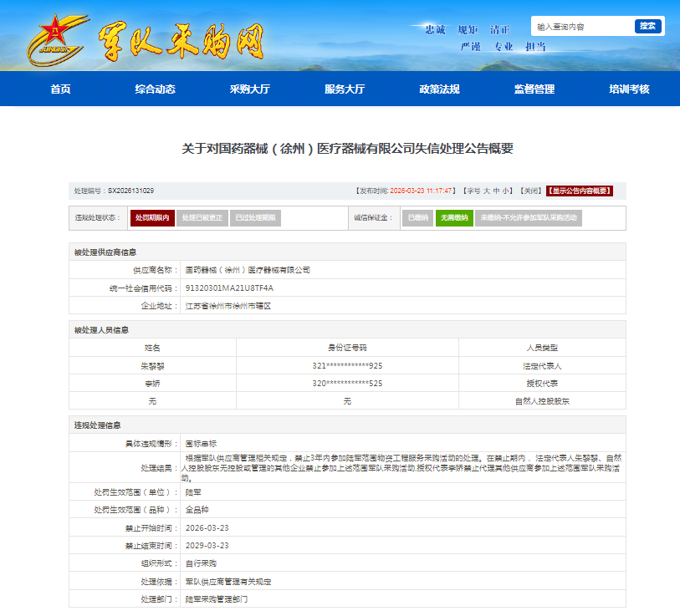Select the 处罚期限内 status tag

(152, 218)
